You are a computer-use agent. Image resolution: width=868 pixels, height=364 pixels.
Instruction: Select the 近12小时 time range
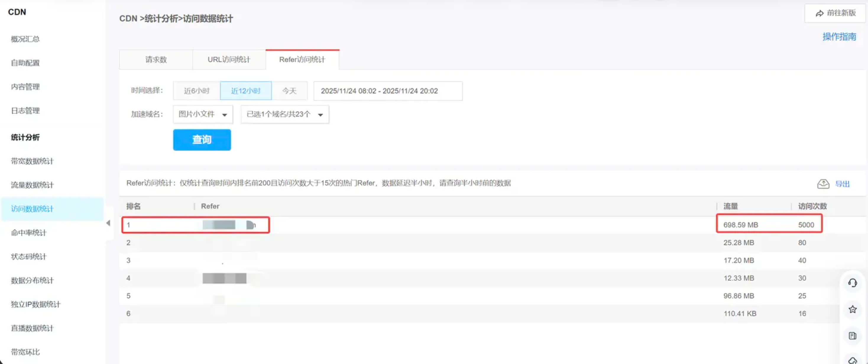[x=246, y=91]
